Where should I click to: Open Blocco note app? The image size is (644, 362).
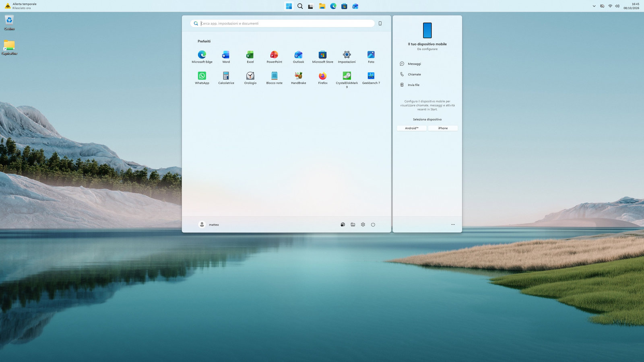(274, 78)
